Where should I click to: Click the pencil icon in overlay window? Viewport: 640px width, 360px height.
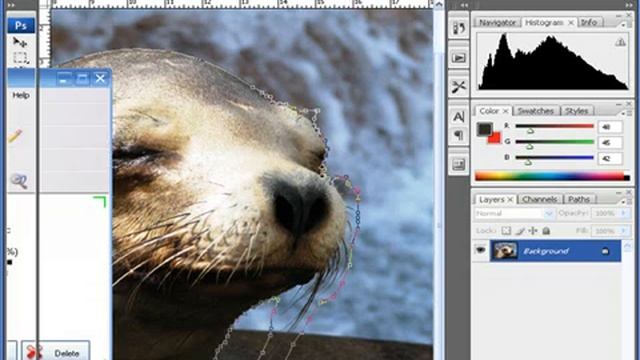(x=16, y=136)
